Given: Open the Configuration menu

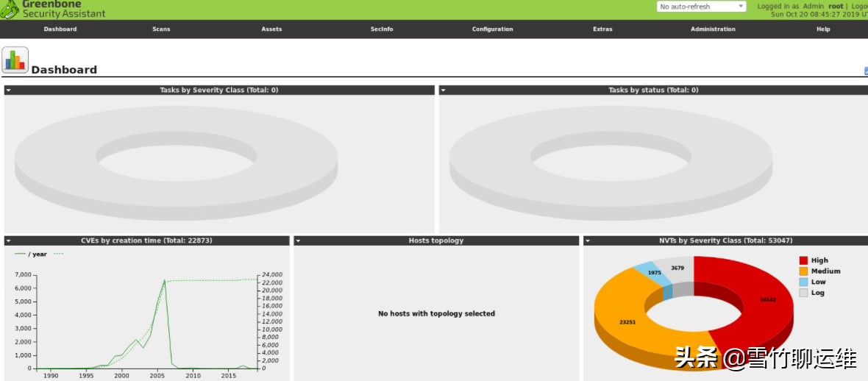Looking at the screenshot, I should pos(492,29).
